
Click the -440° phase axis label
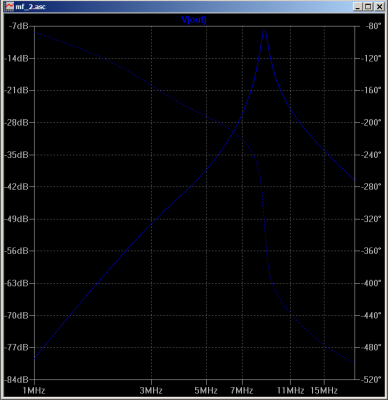(x=371, y=315)
